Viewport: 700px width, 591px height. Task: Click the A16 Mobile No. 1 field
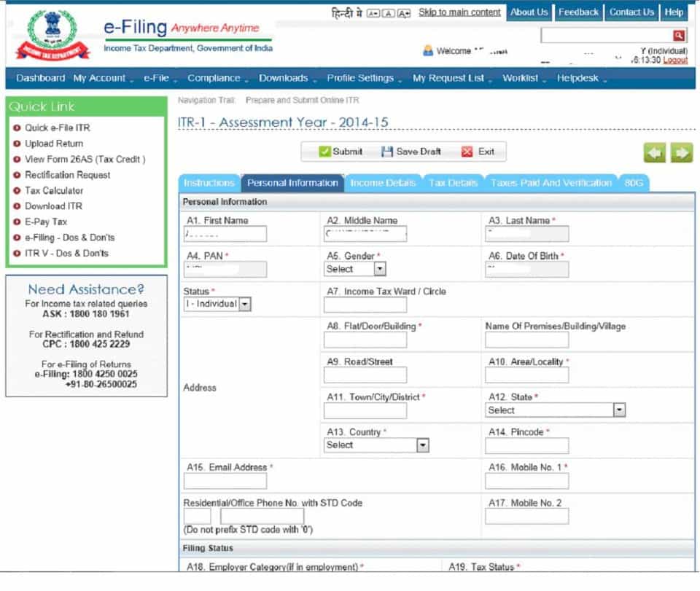[x=526, y=481]
